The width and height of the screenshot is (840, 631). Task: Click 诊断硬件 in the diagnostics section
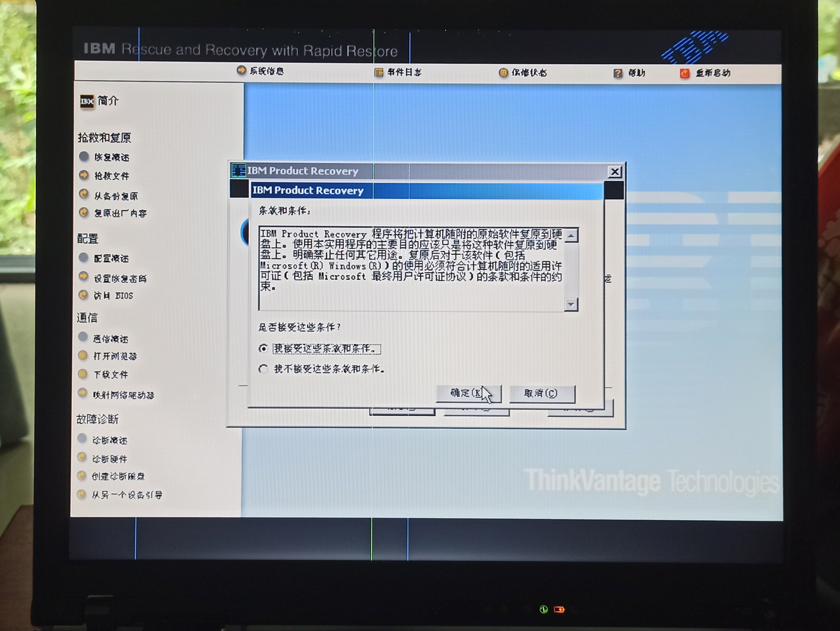110,459
